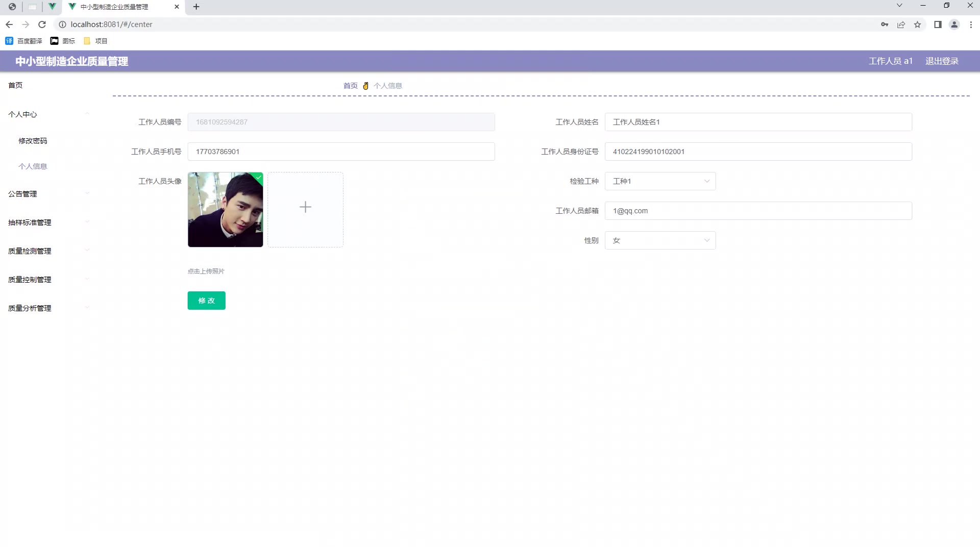The image size is (980, 547).
Task: Open 图标 bookmark
Action: [62, 41]
